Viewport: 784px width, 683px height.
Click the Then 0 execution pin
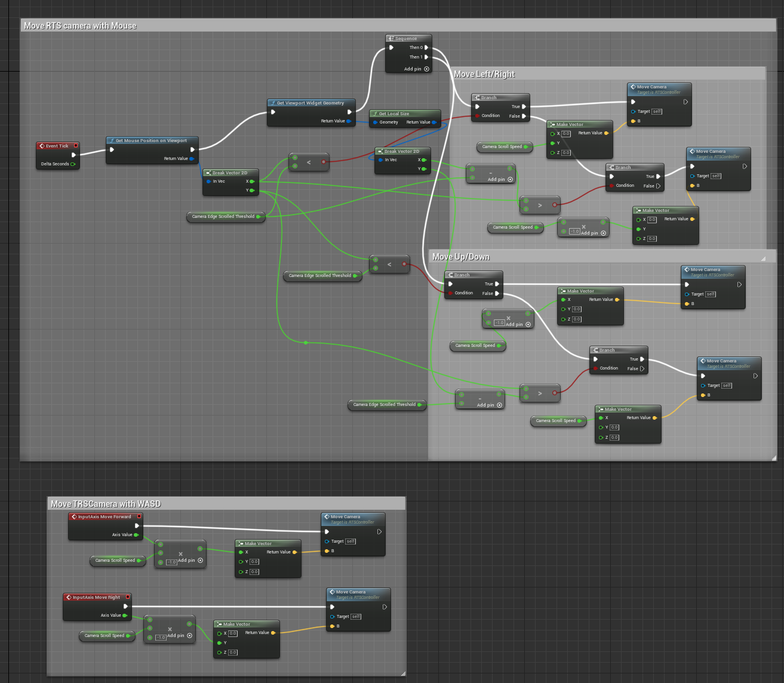[426, 48]
